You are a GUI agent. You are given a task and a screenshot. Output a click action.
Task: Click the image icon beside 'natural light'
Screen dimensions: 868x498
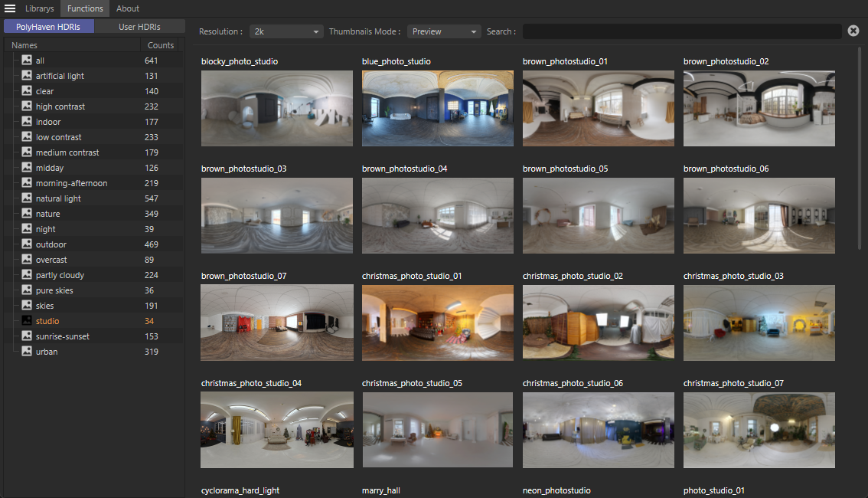point(27,198)
